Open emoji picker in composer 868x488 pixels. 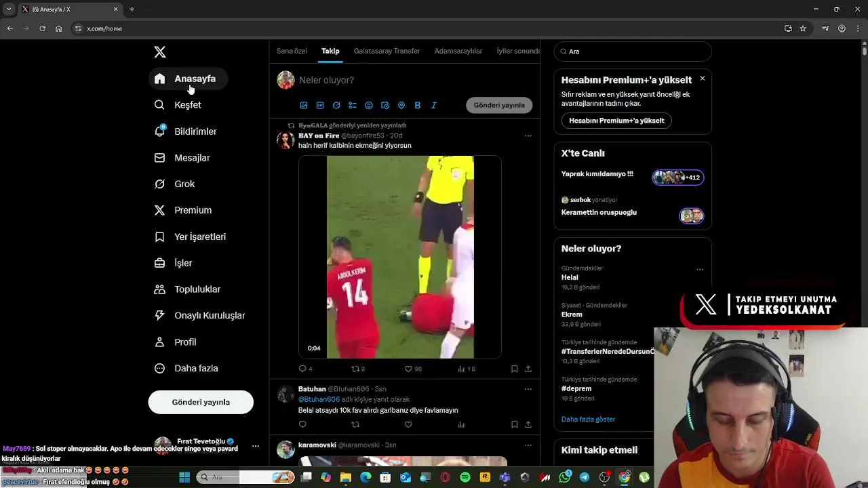369,105
